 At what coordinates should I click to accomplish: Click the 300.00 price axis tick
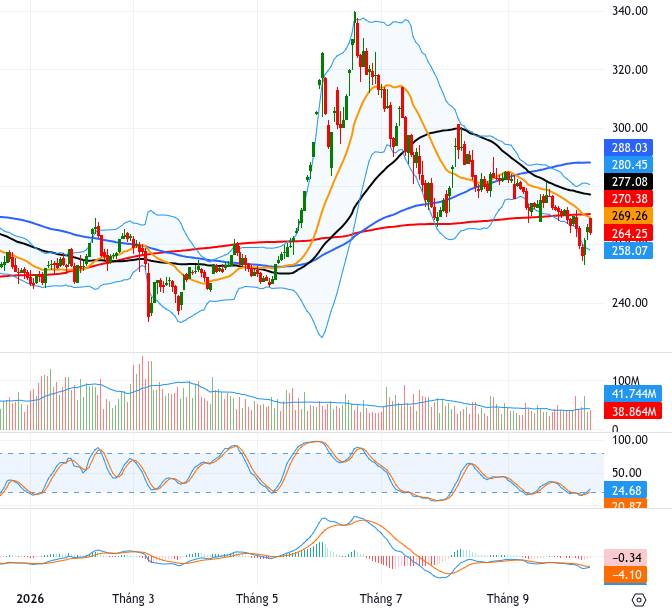[x=630, y=128]
